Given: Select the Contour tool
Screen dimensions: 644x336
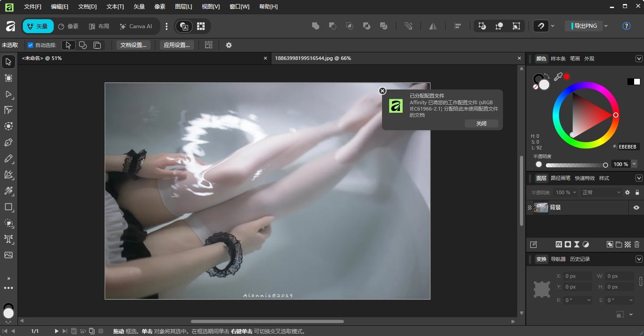Looking at the screenshot, I should pyautogui.click(x=9, y=126).
